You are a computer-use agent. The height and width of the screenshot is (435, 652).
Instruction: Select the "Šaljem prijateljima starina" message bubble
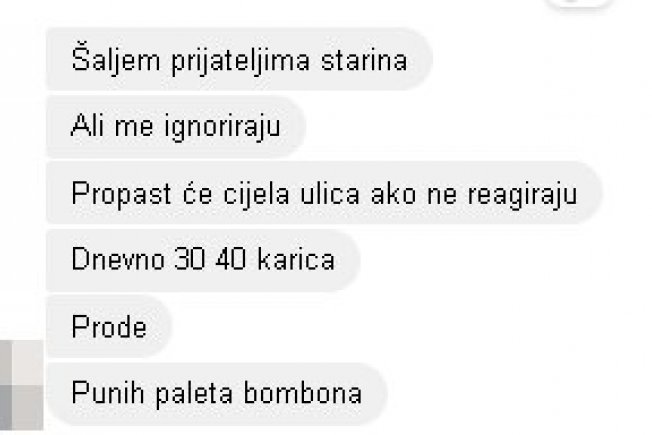point(239,59)
